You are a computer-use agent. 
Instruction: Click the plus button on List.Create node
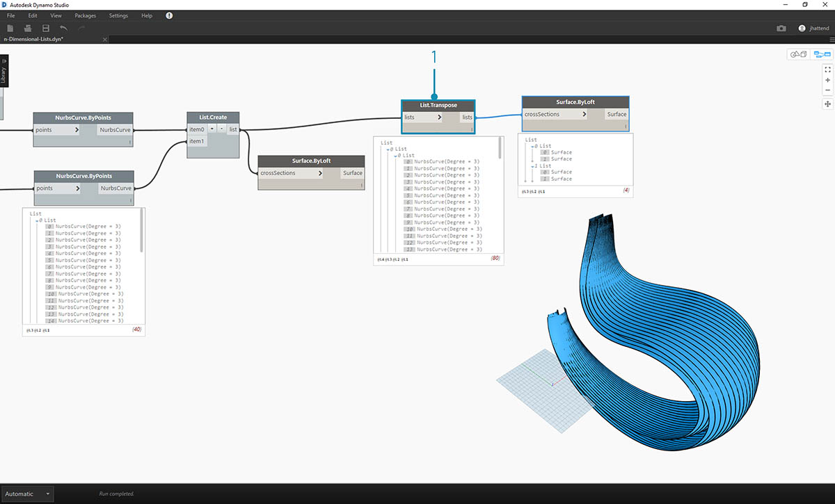tap(213, 129)
